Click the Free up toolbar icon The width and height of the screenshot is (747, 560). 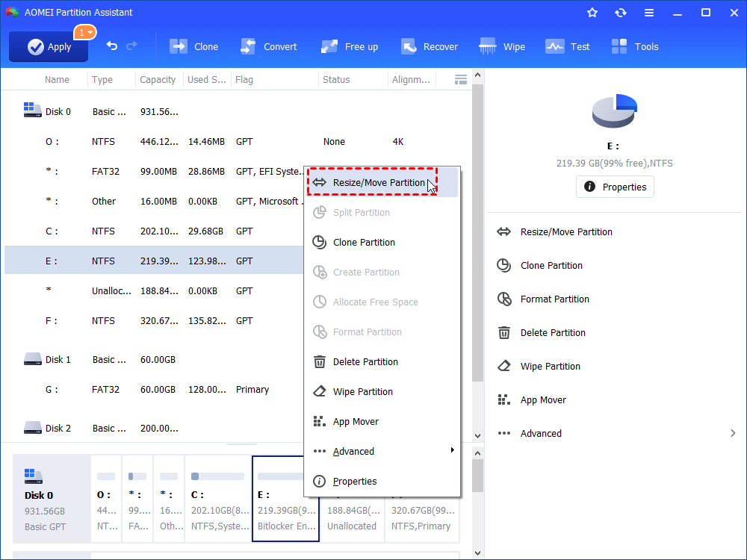[x=350, y=46]
